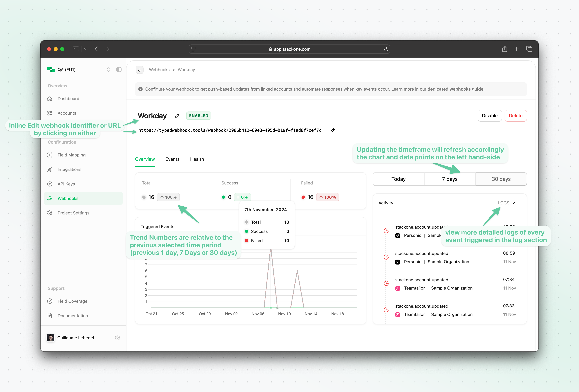Toggle the browser sidebar button
Viewport: 579px width, 392px height.
(76, 49)
